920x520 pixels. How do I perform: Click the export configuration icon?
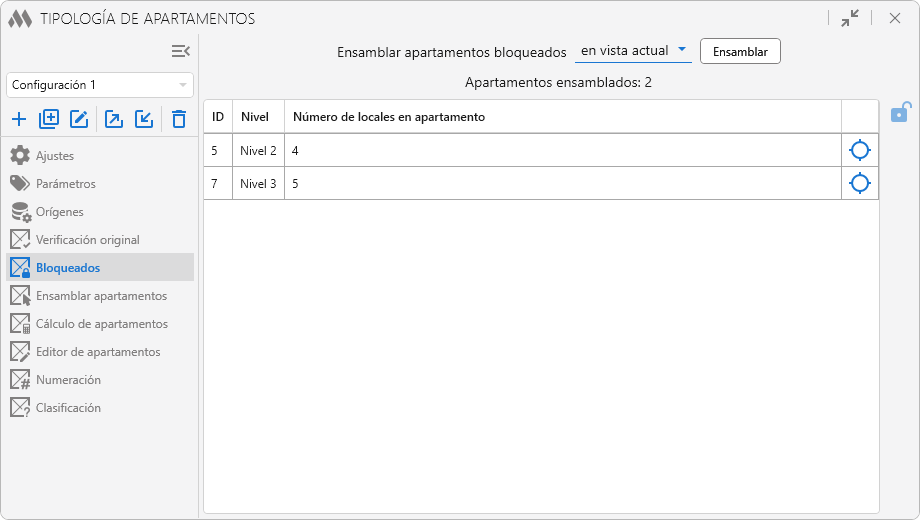[x=114, y=120]
